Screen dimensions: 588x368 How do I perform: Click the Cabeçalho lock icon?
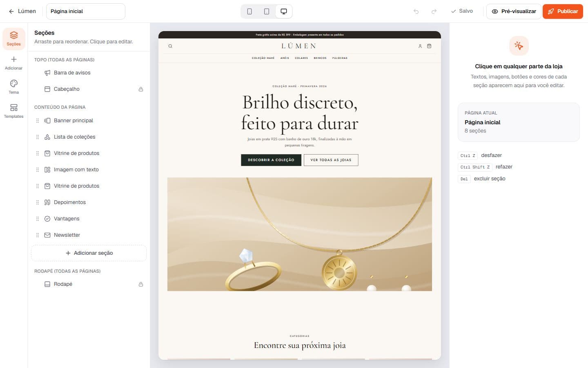click(141, 89)
